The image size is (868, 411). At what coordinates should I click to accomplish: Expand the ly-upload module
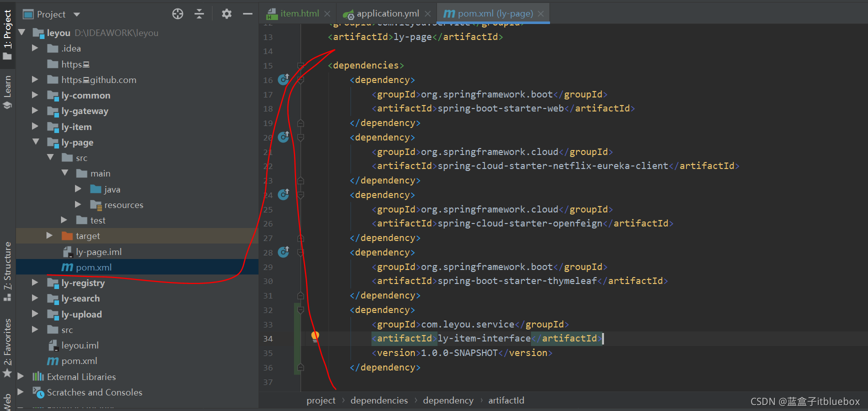(35, 314)
